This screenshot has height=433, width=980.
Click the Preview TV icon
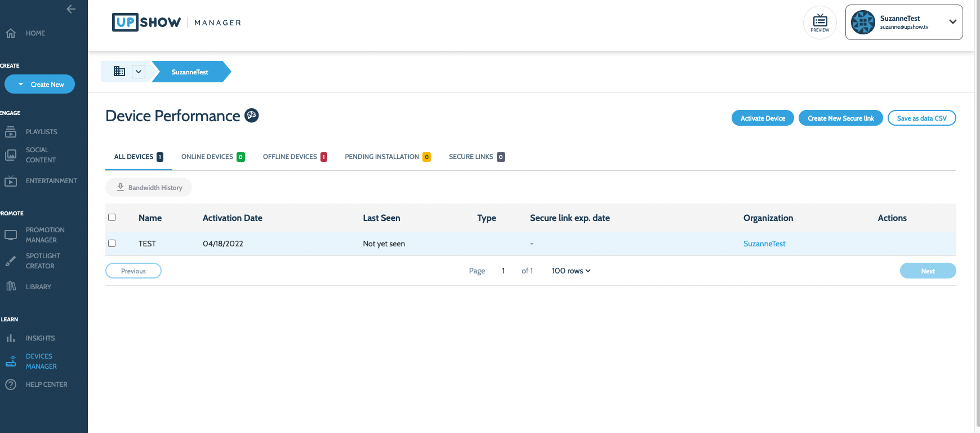820,23
